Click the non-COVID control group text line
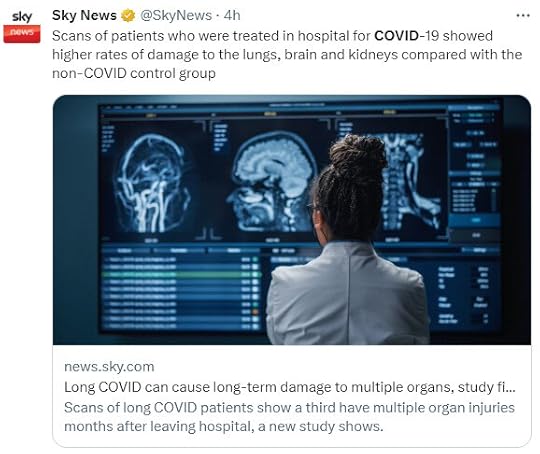Image resolution: width=540 pixels, height=454 pixels. [134, 73]
